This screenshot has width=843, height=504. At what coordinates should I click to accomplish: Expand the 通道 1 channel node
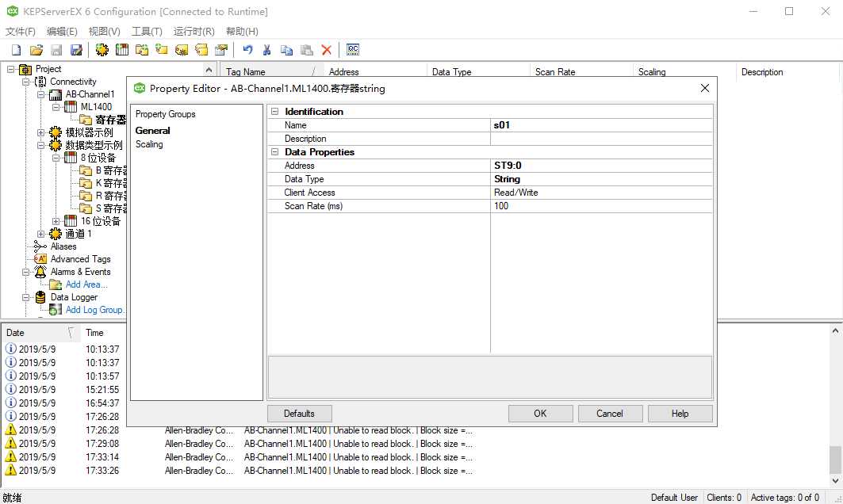click(x=40, y=235)
